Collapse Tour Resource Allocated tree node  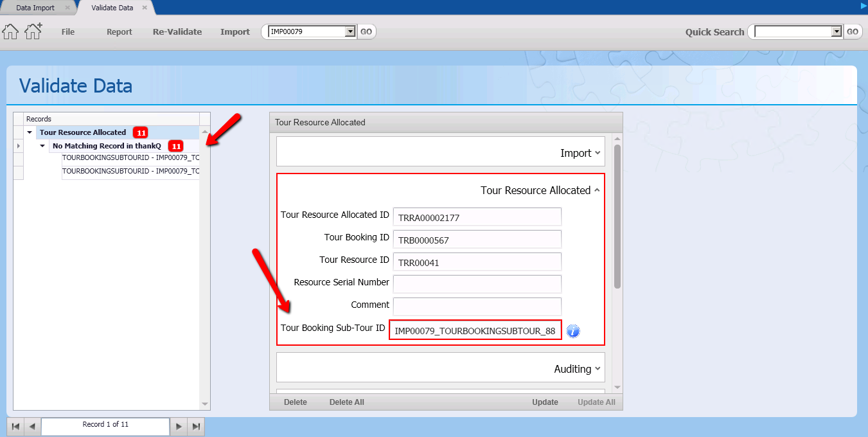click(x=30, y=132)
